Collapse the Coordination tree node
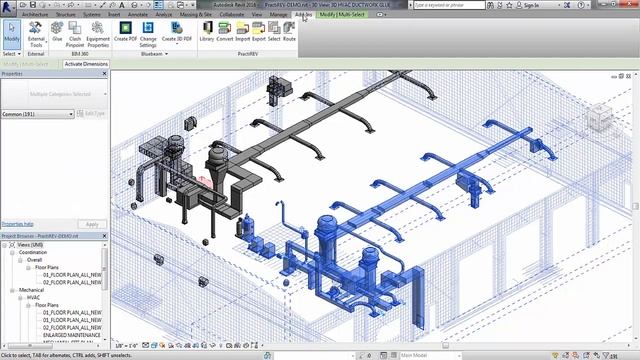 pyautogui.click(x=12, y=253)
